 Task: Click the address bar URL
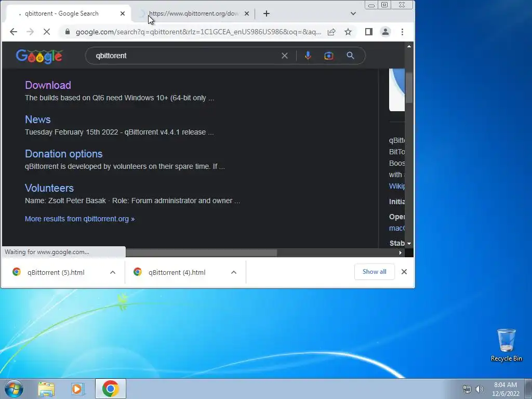click(198, 32)
